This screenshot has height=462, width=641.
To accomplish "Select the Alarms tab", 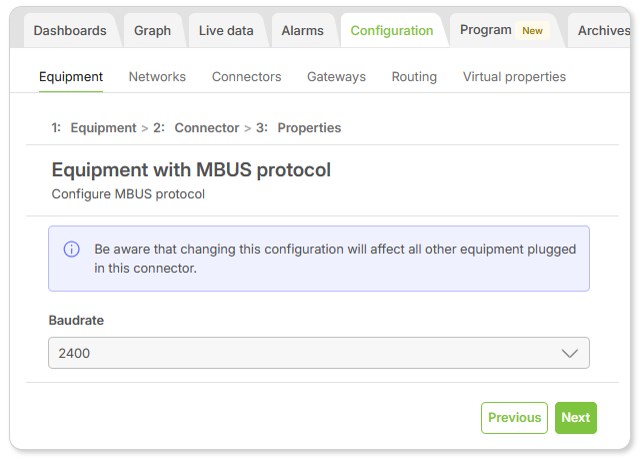I will pos(302,30).
